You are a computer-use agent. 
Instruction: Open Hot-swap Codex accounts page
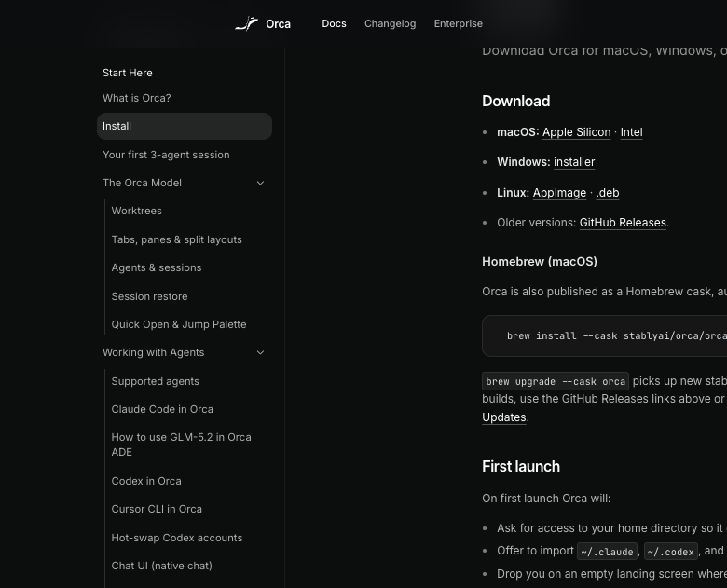coord(177,538)
